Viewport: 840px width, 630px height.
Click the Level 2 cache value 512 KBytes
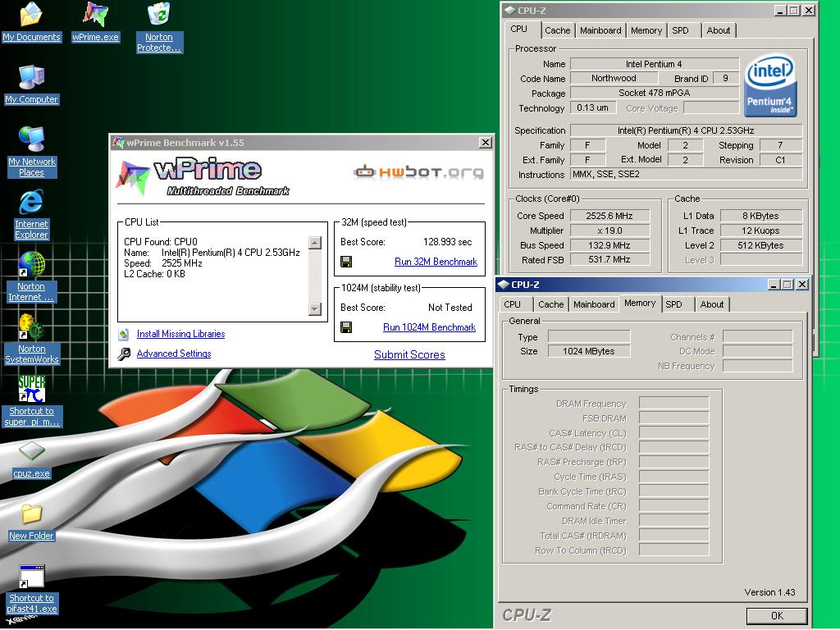[760, 245]
